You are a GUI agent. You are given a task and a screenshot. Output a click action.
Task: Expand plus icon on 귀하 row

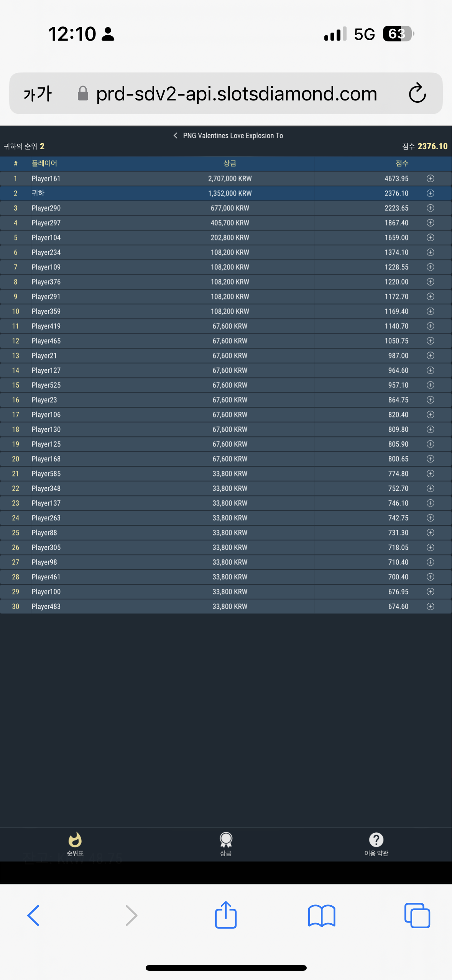coord(430,193)
